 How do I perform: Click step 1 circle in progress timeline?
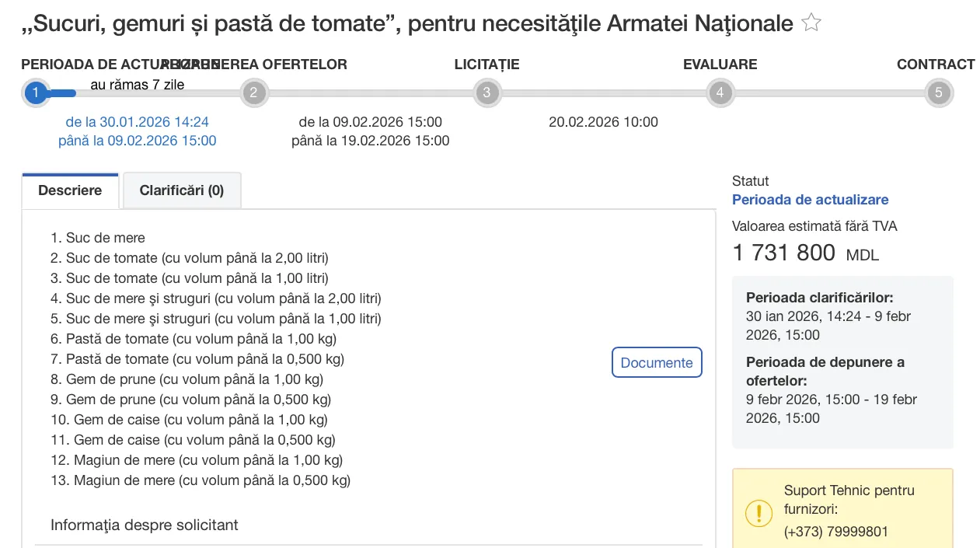pos(35,93)
